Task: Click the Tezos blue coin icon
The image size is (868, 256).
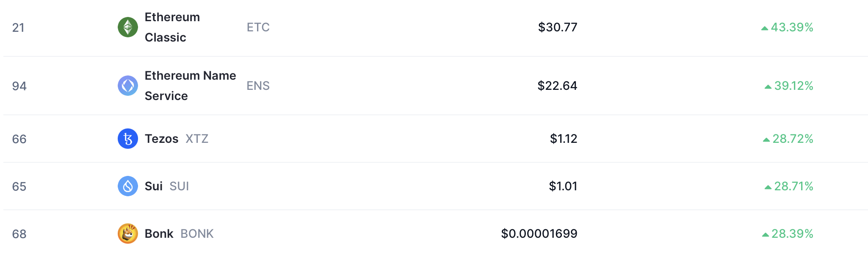Action: click(x=127, y=139)
